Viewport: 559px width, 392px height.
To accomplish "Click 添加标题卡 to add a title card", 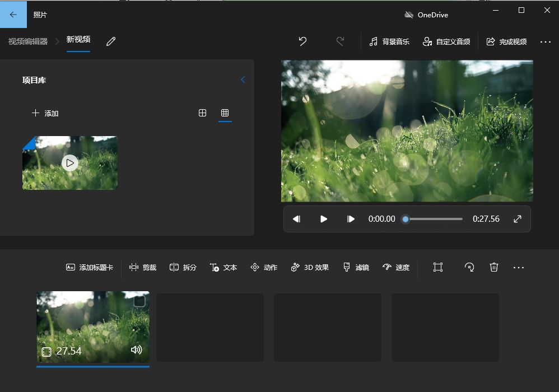I will click(x=90, y=267).
